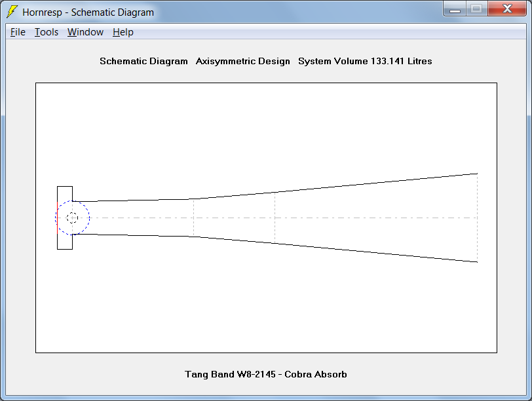The height and width of the screenshot is (401, 532).
Task: Click the 'Schematic Diagram' heading text
Action: click(x=143, y=61)
